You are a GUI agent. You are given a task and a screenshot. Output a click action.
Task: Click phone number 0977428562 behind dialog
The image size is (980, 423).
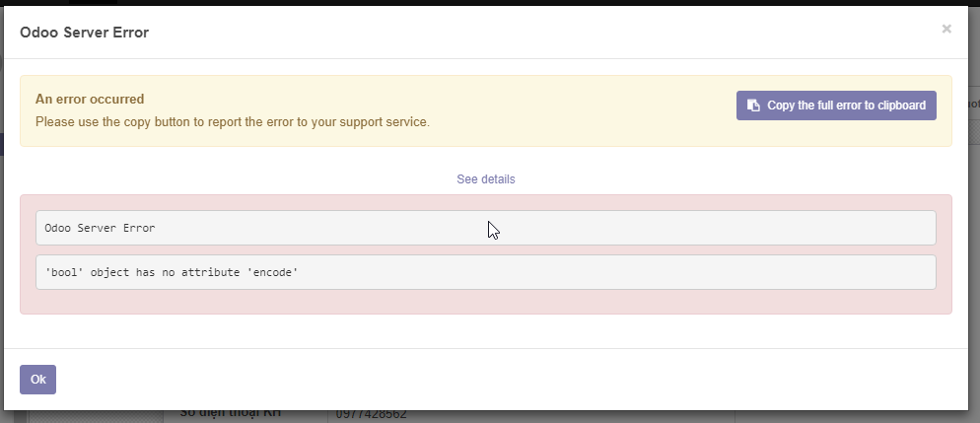click(372, 415)
